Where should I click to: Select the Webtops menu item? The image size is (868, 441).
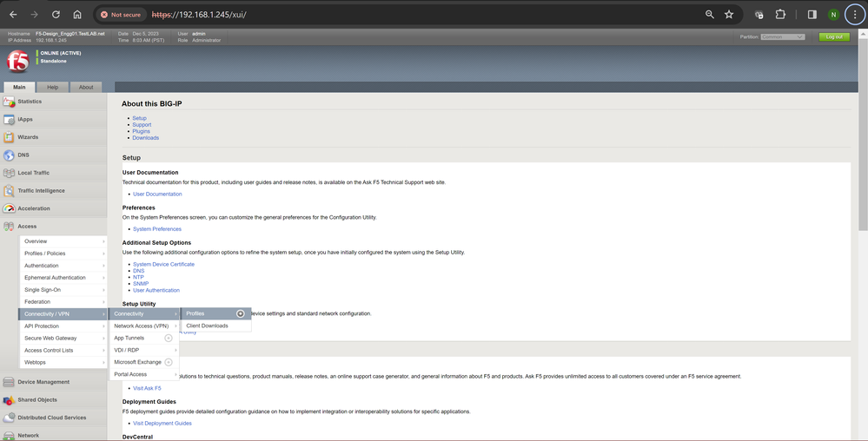[63, 362]
